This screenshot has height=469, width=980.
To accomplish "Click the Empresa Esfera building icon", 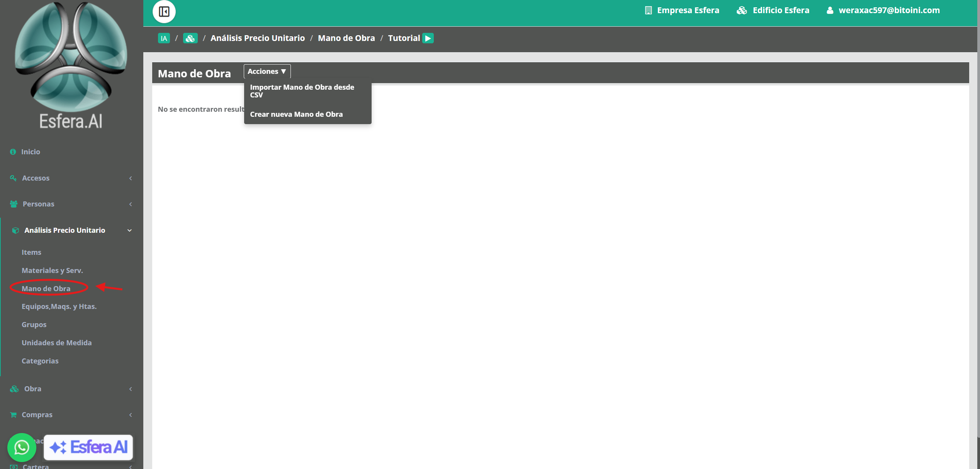I will [648, 10].
